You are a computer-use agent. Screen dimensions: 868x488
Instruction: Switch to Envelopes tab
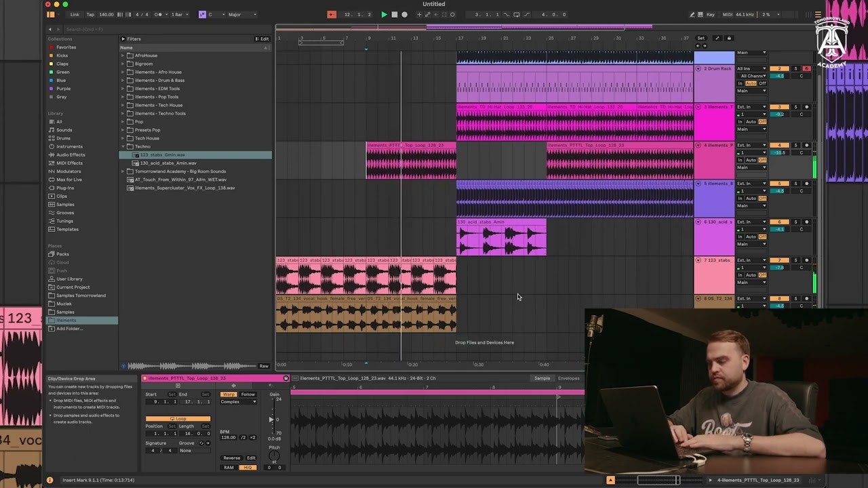click(x=569, y=378)
